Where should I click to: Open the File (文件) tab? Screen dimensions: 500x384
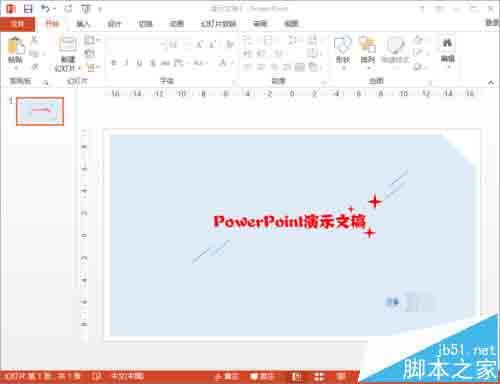click(17, 24)
